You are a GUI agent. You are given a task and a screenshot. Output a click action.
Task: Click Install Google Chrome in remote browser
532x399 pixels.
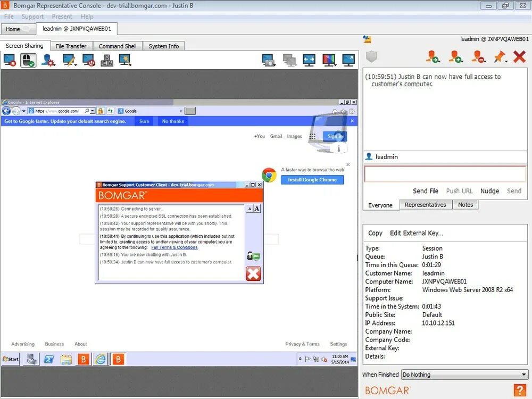312,180
